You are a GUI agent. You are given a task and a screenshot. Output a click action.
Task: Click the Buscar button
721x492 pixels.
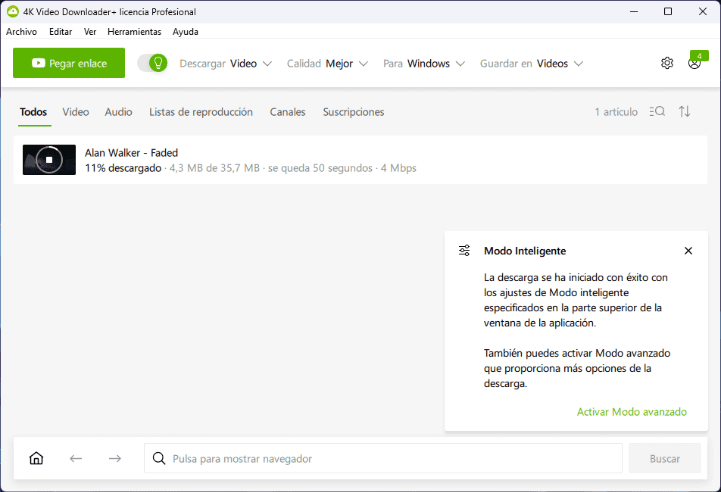[x=664, y=458]
